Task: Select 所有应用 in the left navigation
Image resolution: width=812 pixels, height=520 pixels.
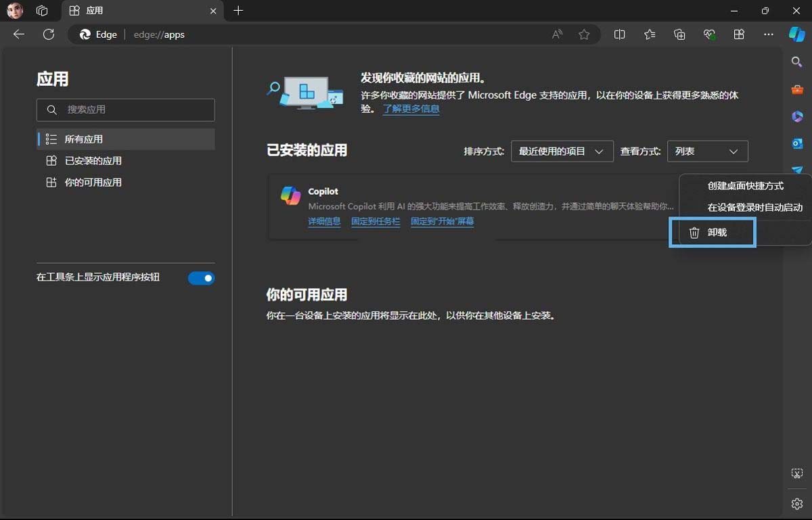Action: click(x=126, y=139)
